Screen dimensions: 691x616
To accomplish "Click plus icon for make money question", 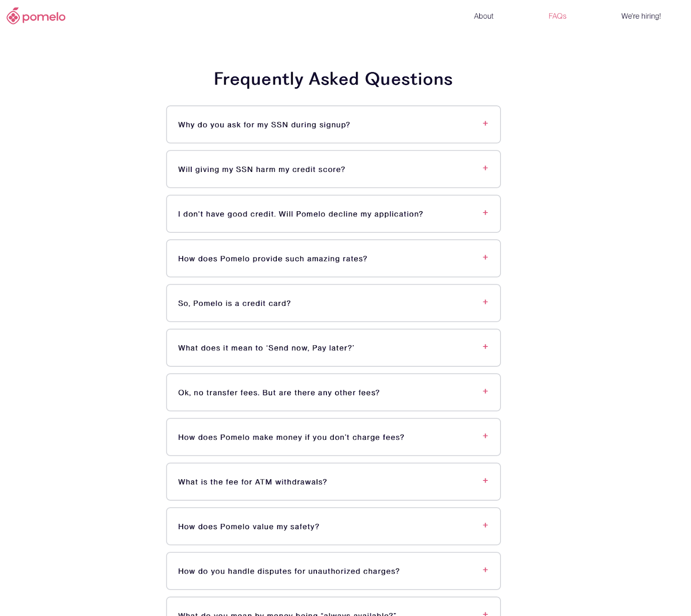I will tap(485, 436).
